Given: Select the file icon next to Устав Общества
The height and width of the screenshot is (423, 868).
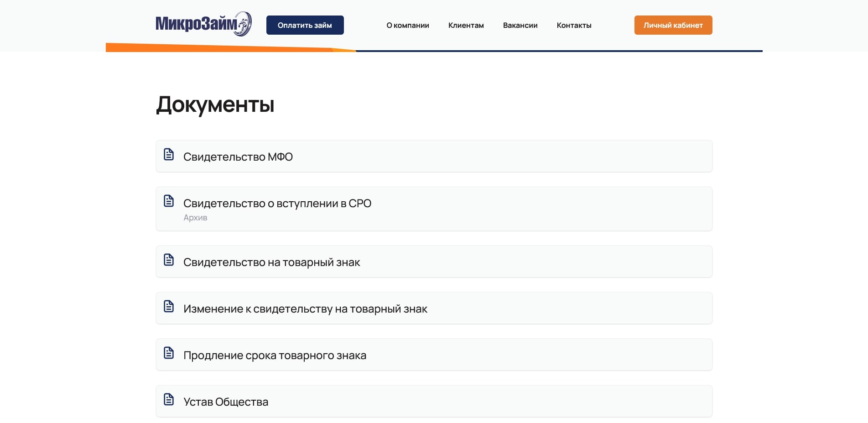Looking at the screenshot, I should 169,400.
